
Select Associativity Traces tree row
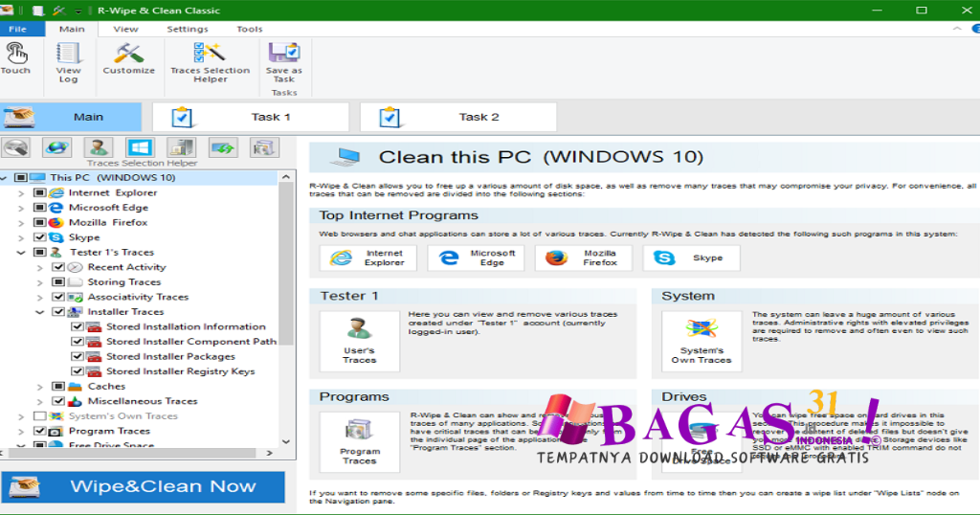tap(138, 297)
